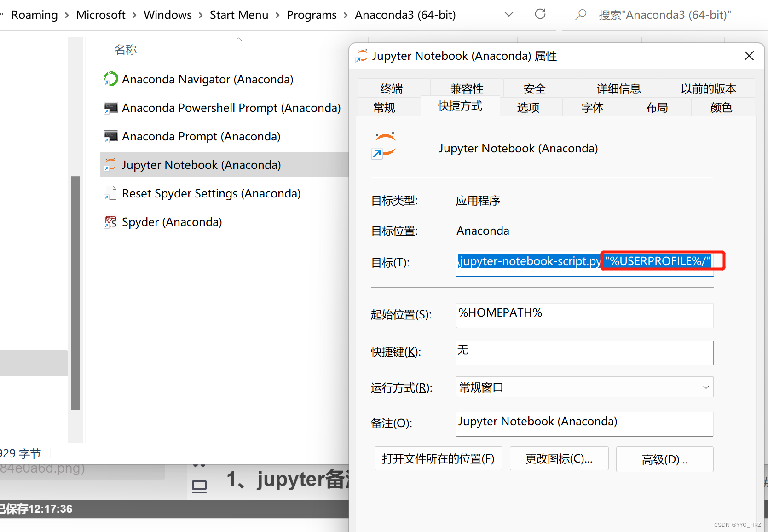Click the large Jupyter shortcut icon in dialog
The image size is (768, 532).
pos(384,146)
